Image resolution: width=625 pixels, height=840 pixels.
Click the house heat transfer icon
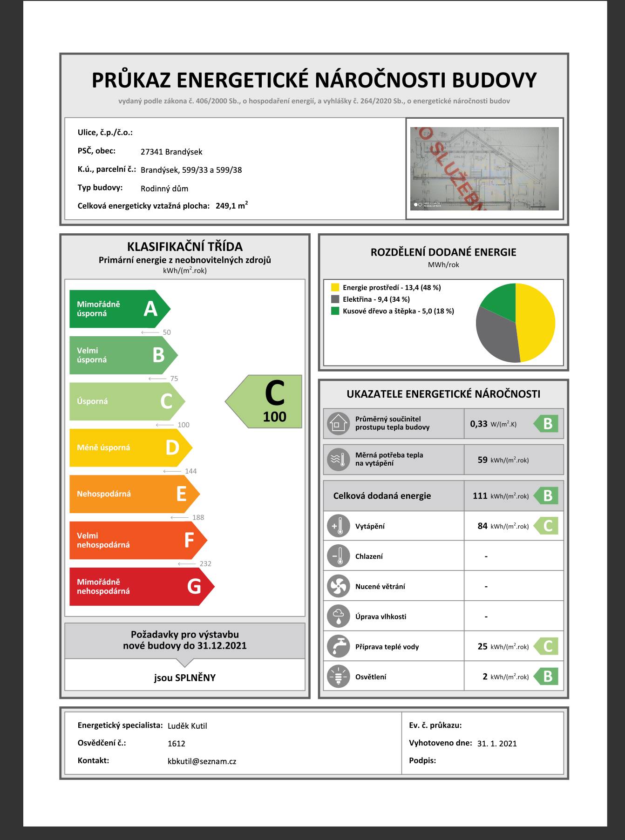click(x=338, y=424)
